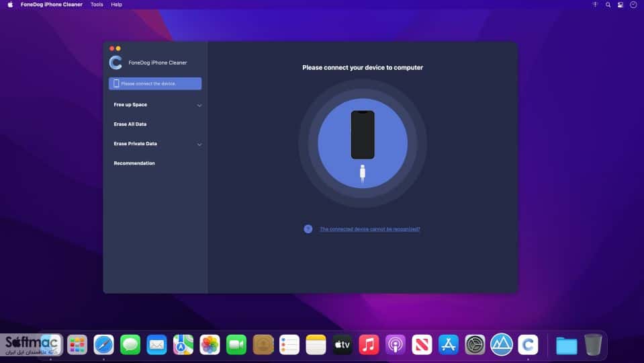Open Spotlight search in menu bar

click(608, 5)
